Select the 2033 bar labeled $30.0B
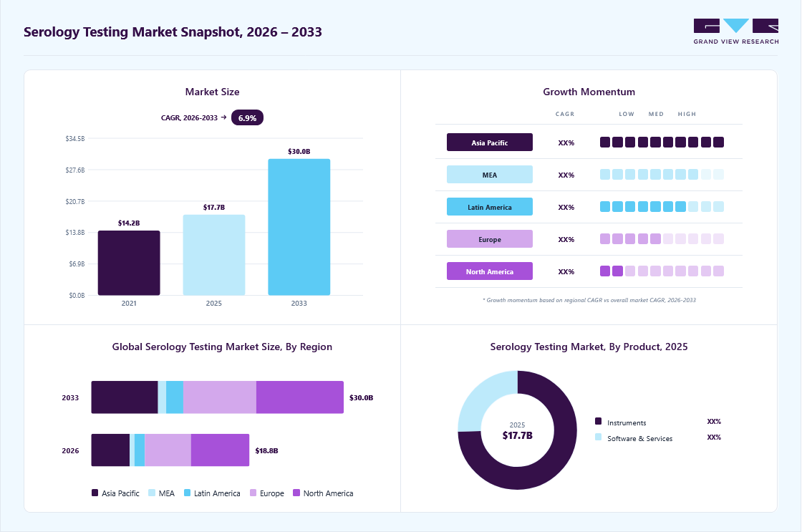 (x=299, y=227)
